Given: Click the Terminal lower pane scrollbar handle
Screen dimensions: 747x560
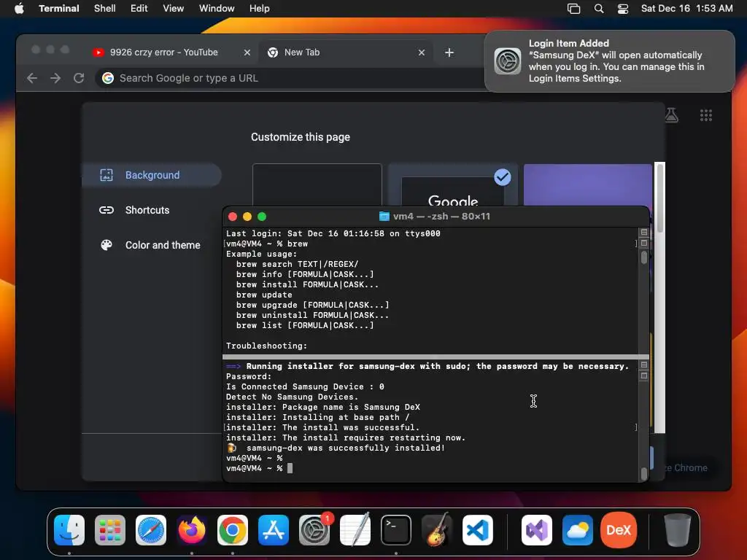Looking at the screenshot, I should (644, 473).
